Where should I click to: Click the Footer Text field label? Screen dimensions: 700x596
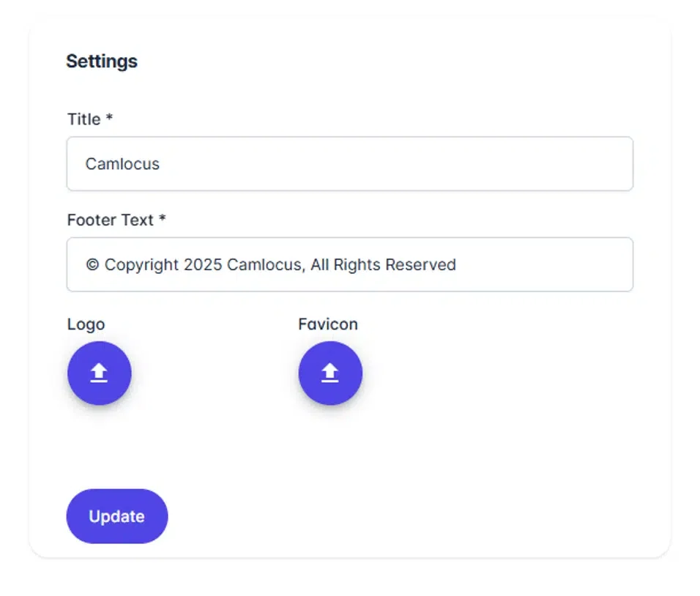pyautogui.click(x=111, y=220)
